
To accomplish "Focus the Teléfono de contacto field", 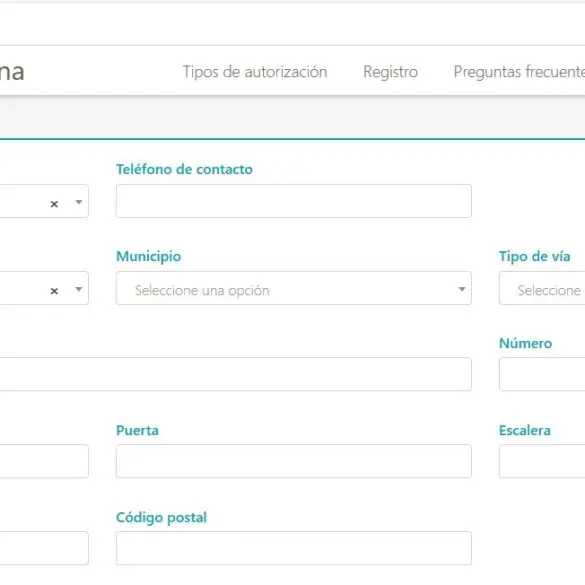I will tap(294, 201).
